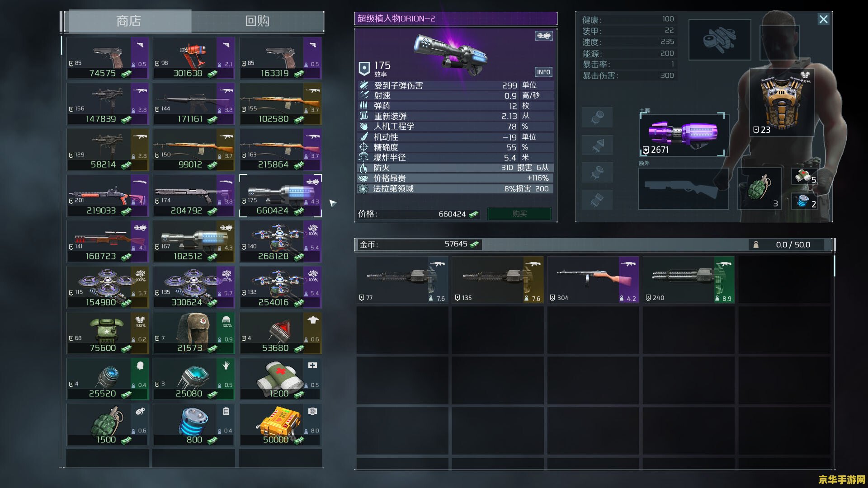Click the equipped grenade slot
This screenshot has width=868, height=488.
point(759,189)
